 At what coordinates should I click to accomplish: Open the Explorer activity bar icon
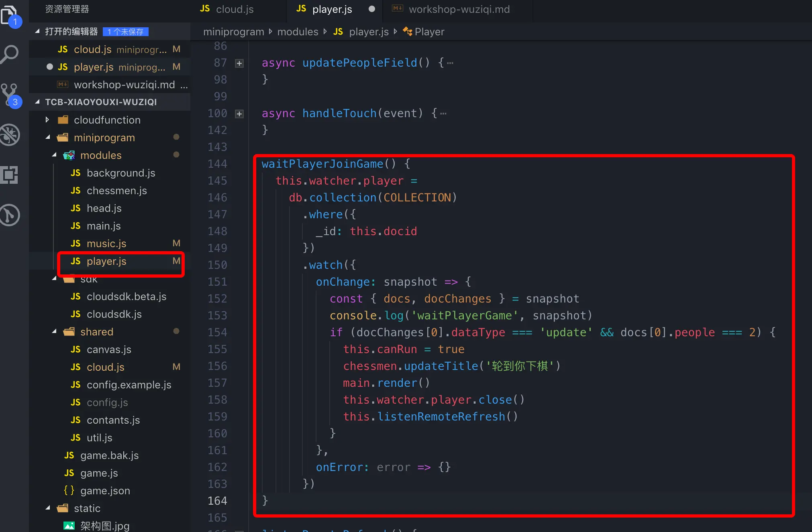[x=10, y=15]
